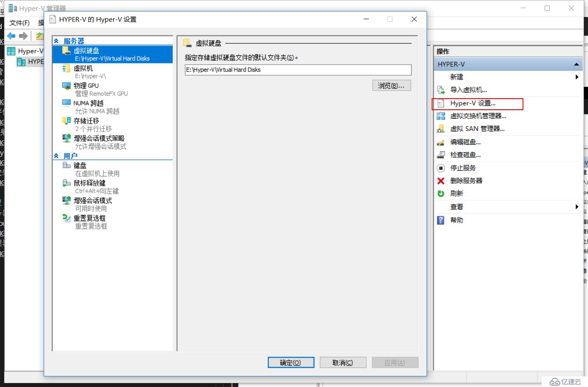Click the default virtual hard disk folder path field
Screen dimensions: 588x387
click(298, 70)
